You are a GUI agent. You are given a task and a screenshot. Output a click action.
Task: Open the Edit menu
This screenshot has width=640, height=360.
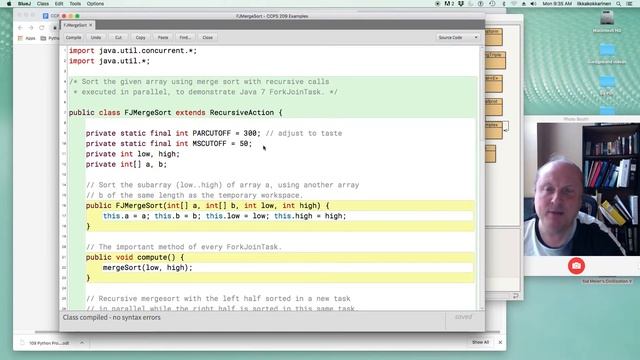(x=59, y=4)
